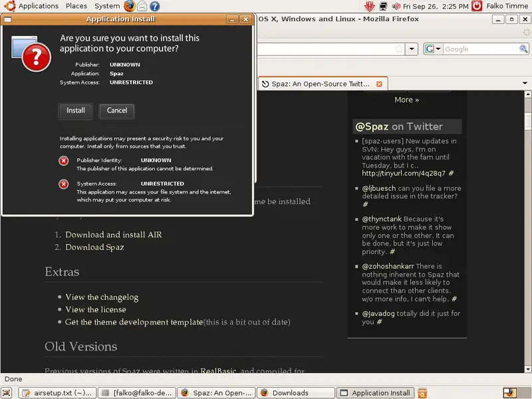Open the help icon in top panel
The image size is (532, 399).
click(x=155, y=6)
